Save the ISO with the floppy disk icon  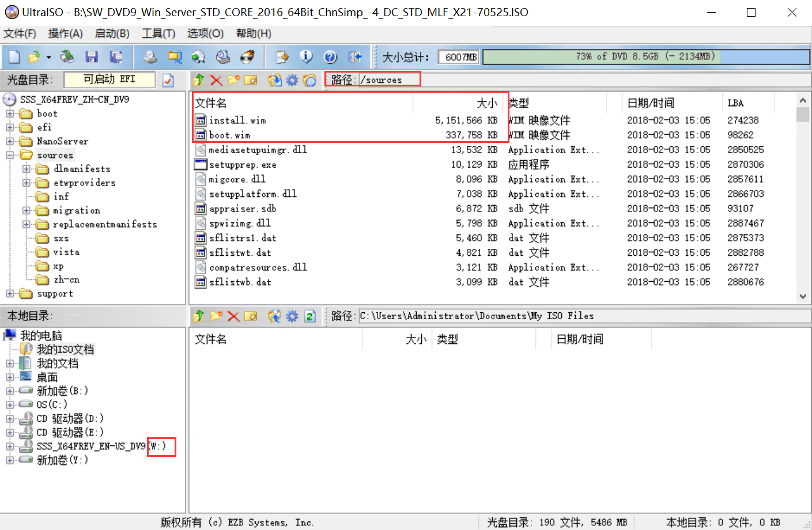[x=92, y=56]
